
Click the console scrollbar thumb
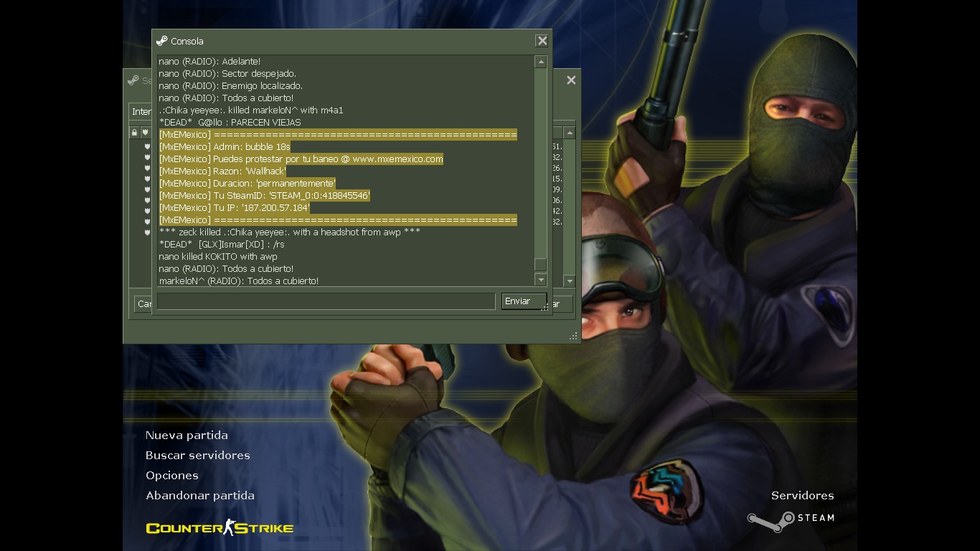pyautogui.click(x=541, y=265)
